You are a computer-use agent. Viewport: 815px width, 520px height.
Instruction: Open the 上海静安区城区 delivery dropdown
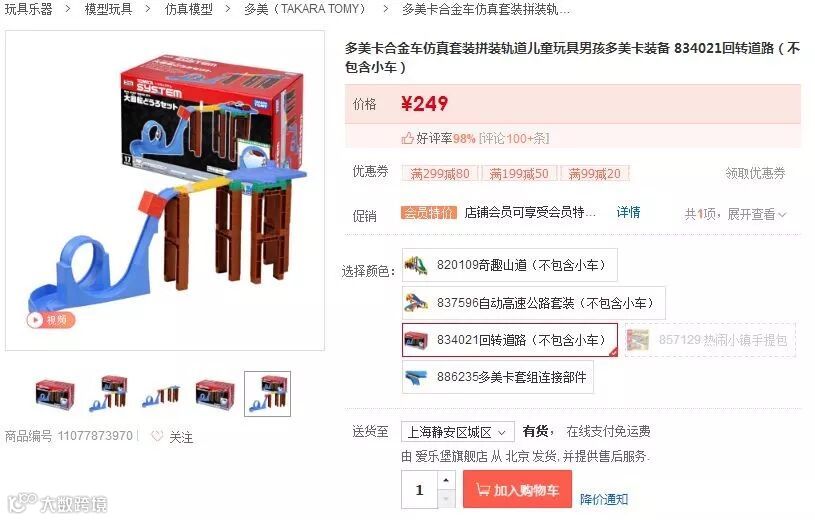coord(457,432)
